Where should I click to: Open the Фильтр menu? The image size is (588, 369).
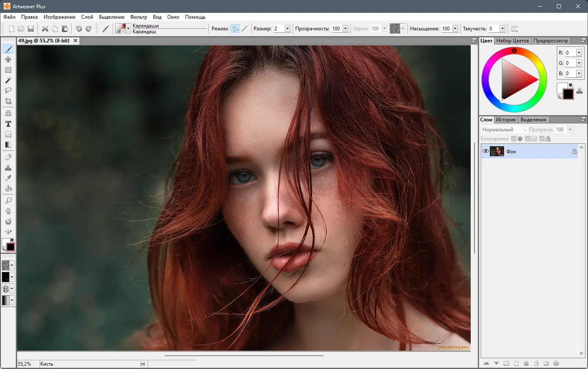pos(138,17)
